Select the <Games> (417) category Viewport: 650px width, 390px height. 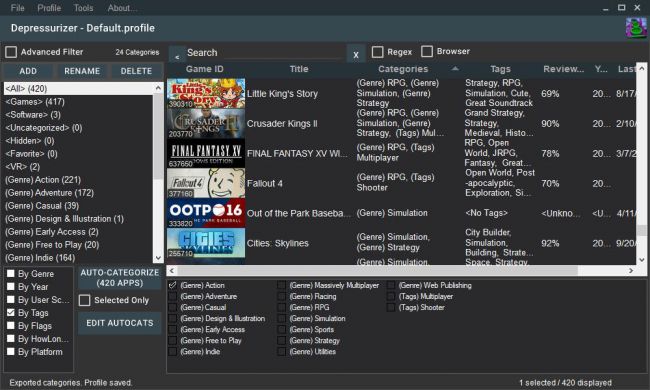coord(79,102)
